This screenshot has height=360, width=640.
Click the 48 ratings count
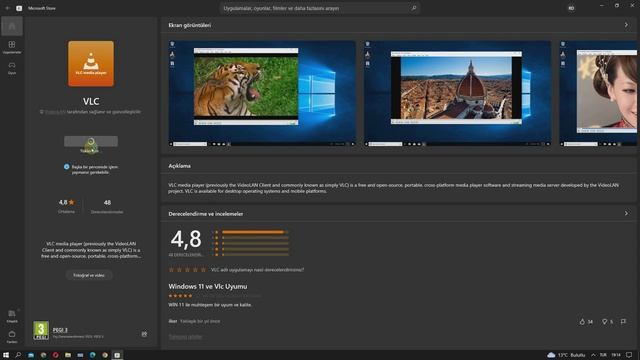point(107,202)
